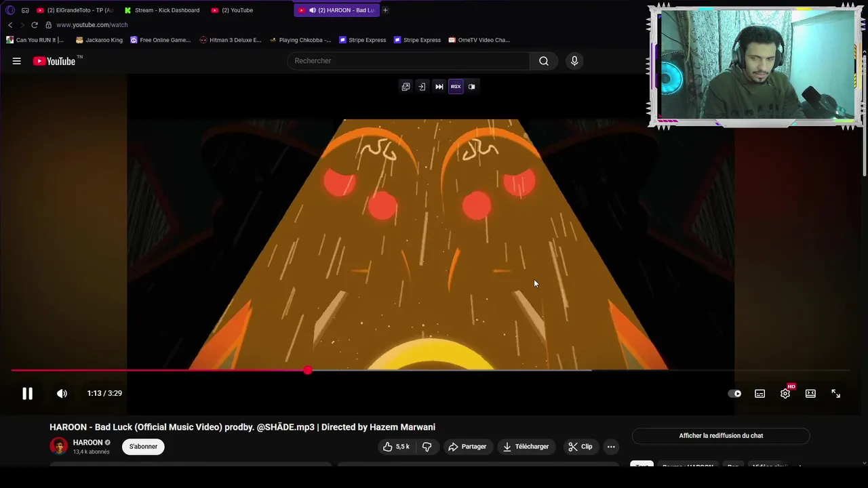Viewport: 868px width, 488px height.
Task: Open the player settings gear
Action: coord(785,394)
